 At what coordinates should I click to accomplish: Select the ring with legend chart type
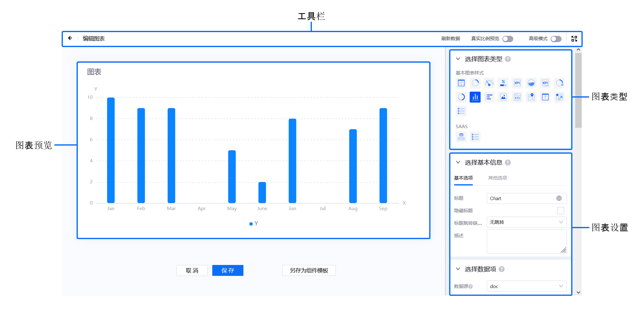(559, 83)
